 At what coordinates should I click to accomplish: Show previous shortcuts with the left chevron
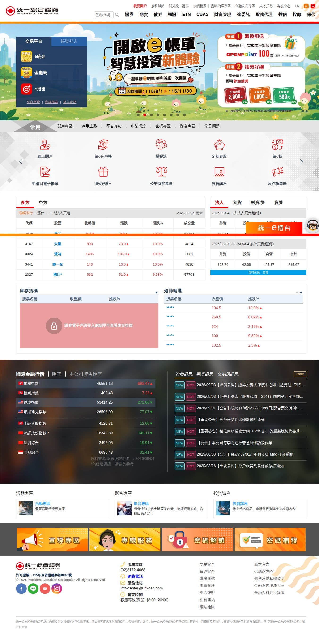[21, 162]
